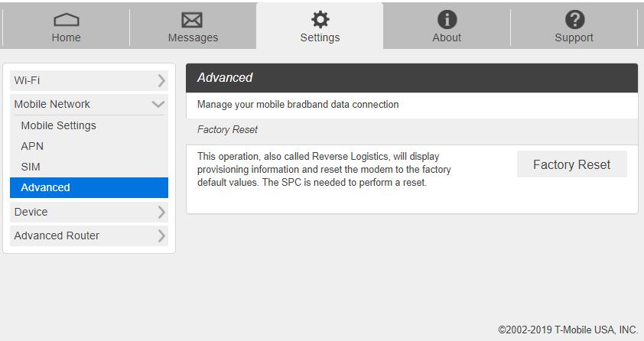
Task: Open Mobile Settings in sidebar
Action: click(x=58, y=125)
